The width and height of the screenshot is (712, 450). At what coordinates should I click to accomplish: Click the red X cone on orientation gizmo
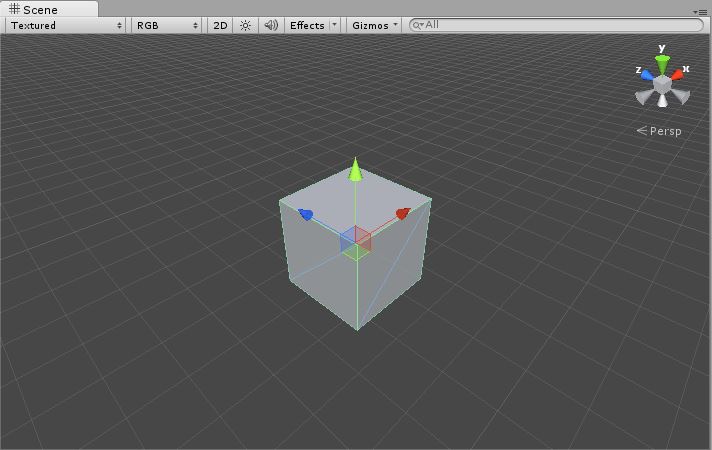[x=677, y=74]
